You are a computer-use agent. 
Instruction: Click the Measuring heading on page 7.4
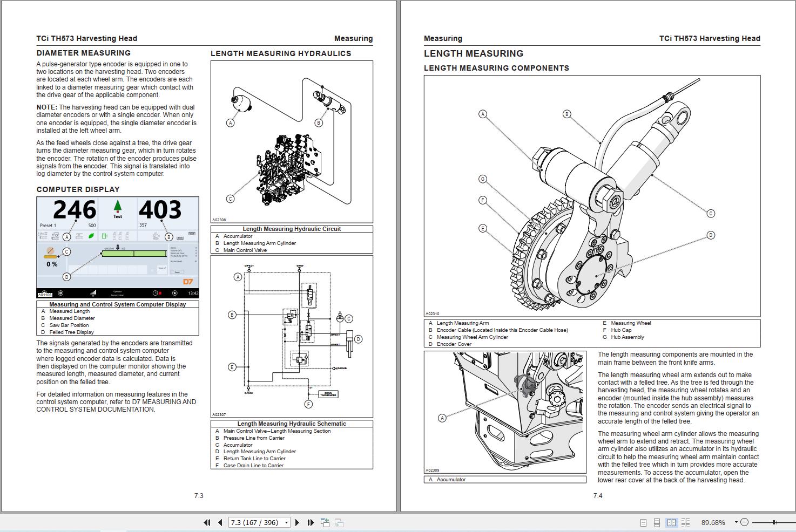443,38
